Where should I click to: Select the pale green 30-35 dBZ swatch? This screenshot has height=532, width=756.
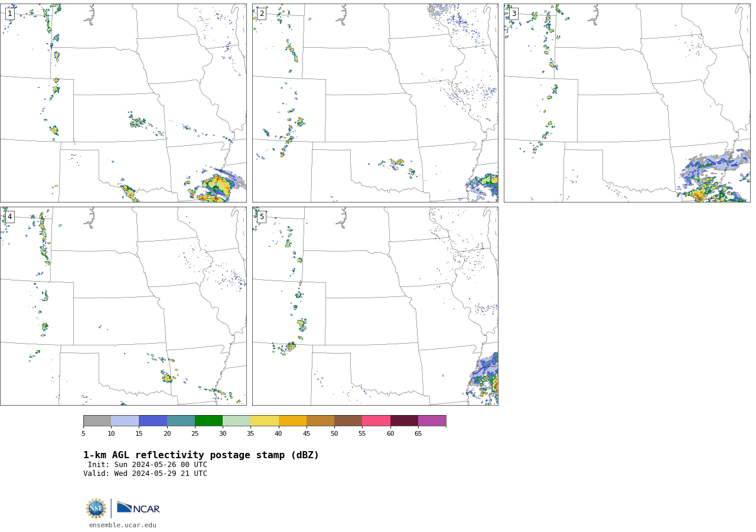tap(236, 420)
